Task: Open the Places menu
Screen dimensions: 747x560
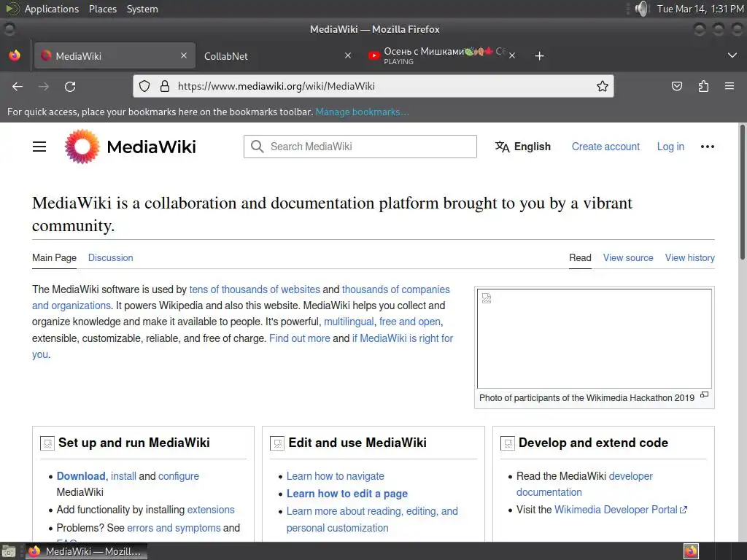Action: coord(102,9)
